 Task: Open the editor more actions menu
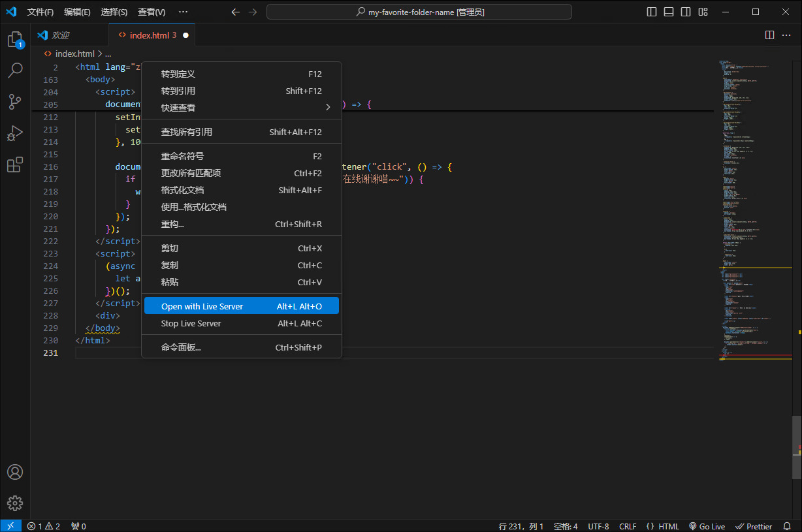pos(786,35)
